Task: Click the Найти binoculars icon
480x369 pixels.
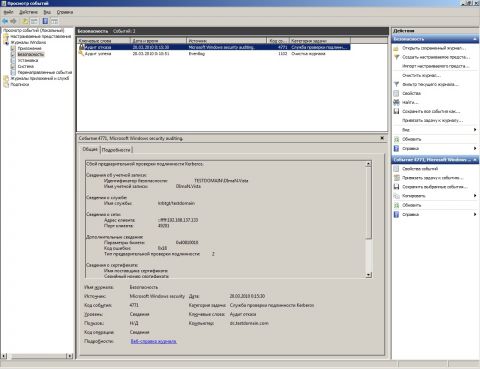Action: pos(396,102)
